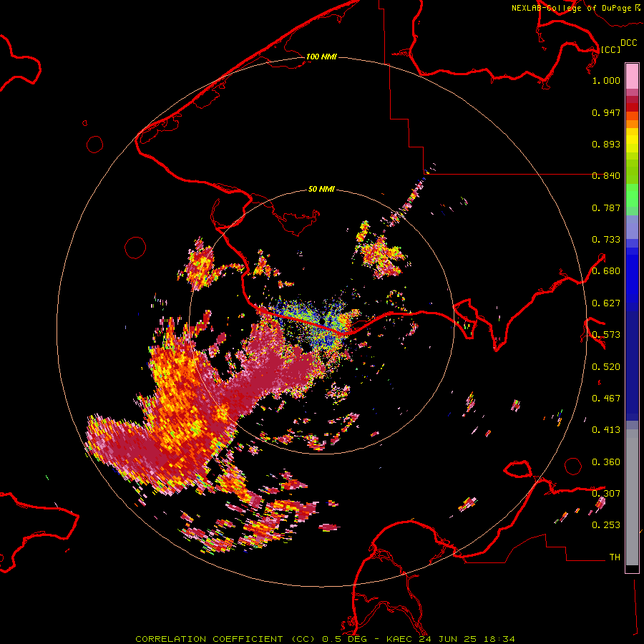This screenshot has height=644, width=644.
Task: Click the 0.5 DEG elevation text
Action: click(x=345, y=639)
